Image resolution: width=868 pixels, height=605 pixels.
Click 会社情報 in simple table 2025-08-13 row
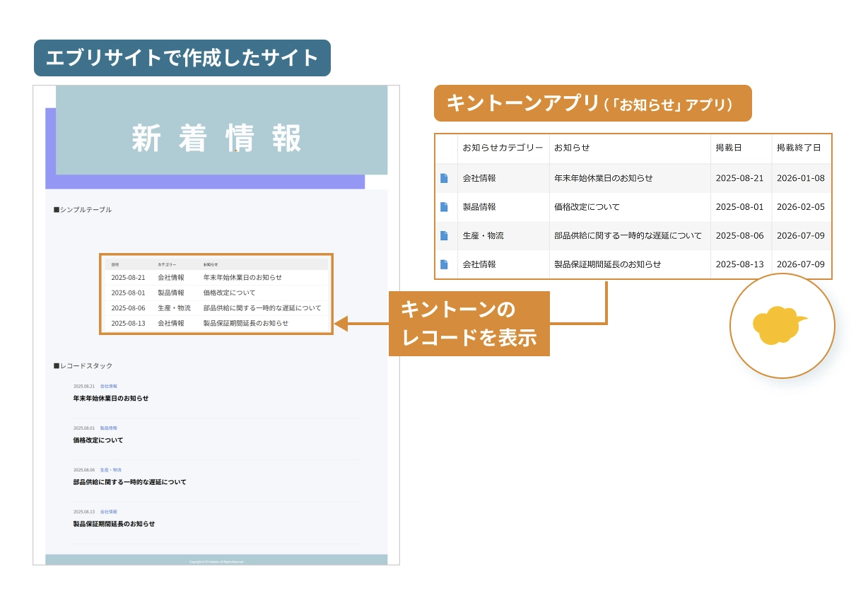click(171, 323)
